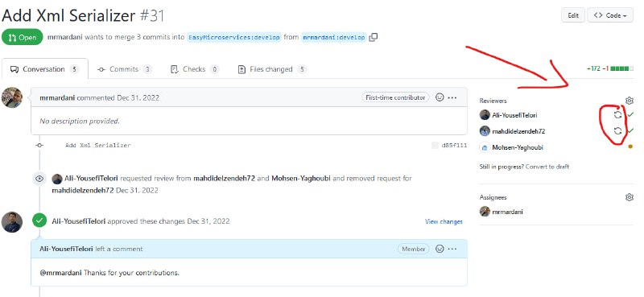This screenshot has width=644, height=297.
Task: Open more options on mrmardani's comment
Action: [x=452, y=97]
